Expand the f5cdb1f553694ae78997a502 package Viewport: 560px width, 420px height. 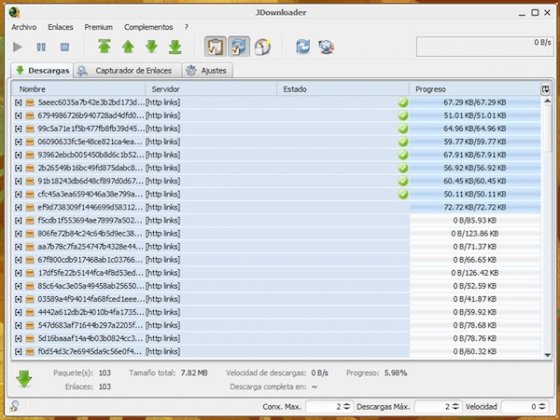point(18,220)
